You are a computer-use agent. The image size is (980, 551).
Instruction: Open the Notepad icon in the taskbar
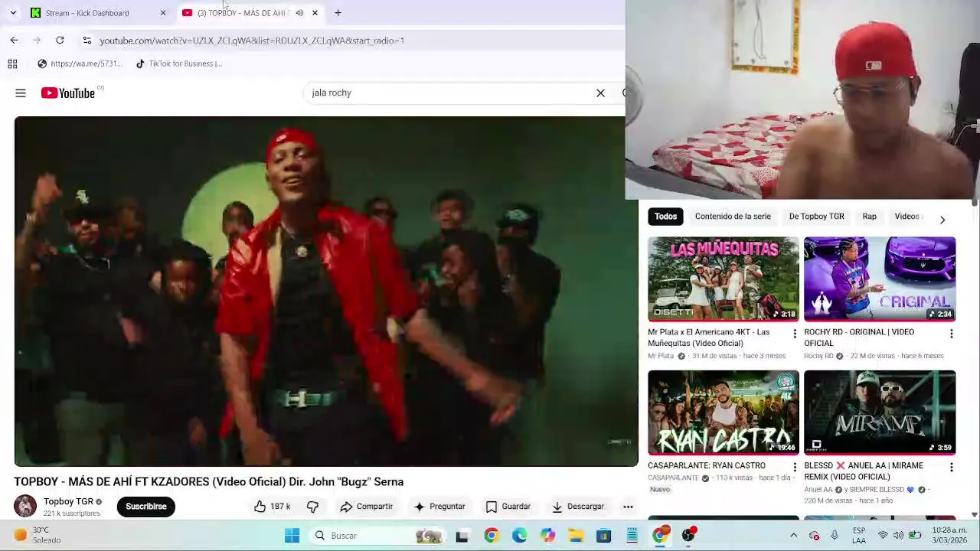point(632,536)
